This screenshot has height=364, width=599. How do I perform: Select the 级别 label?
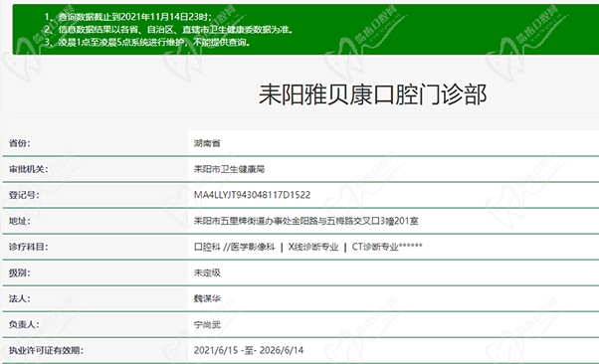[20, 273]
